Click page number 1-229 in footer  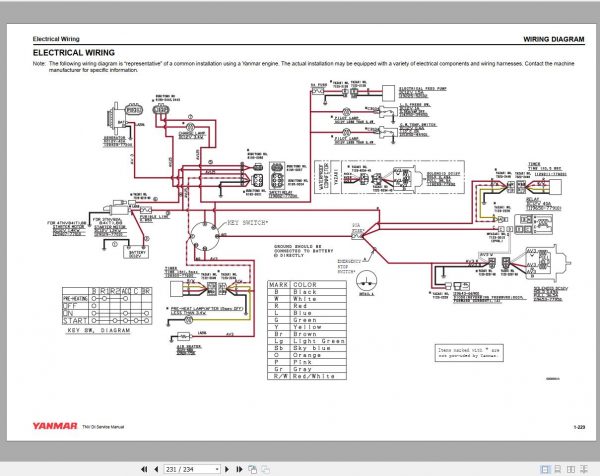coord(579,427)
